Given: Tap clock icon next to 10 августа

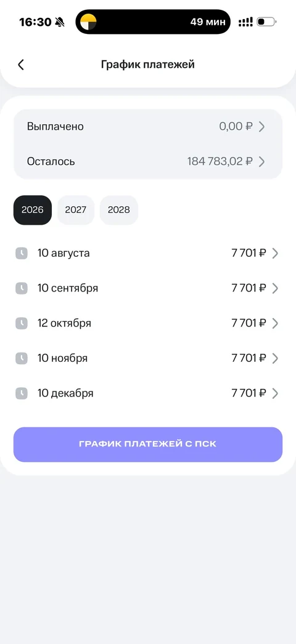Looking at the screenshot, I should point(22,253).
